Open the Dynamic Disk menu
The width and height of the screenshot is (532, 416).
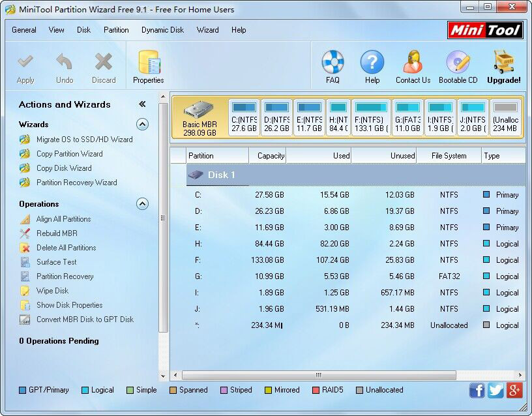pos(162,30)
